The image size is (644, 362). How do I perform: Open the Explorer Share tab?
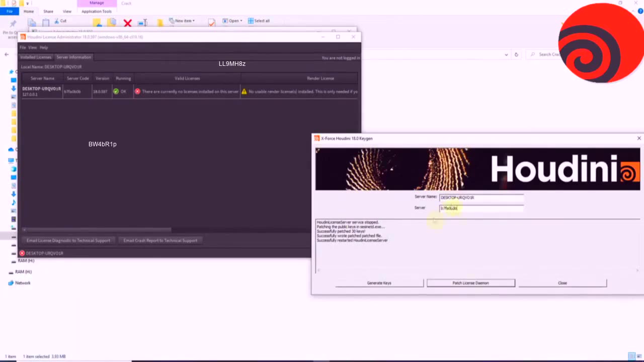(x=48, y=11)
